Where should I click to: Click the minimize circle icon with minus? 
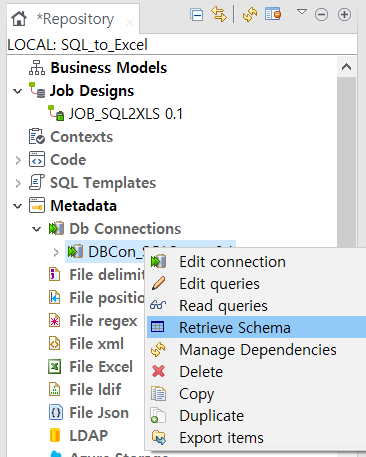point(321,15)
